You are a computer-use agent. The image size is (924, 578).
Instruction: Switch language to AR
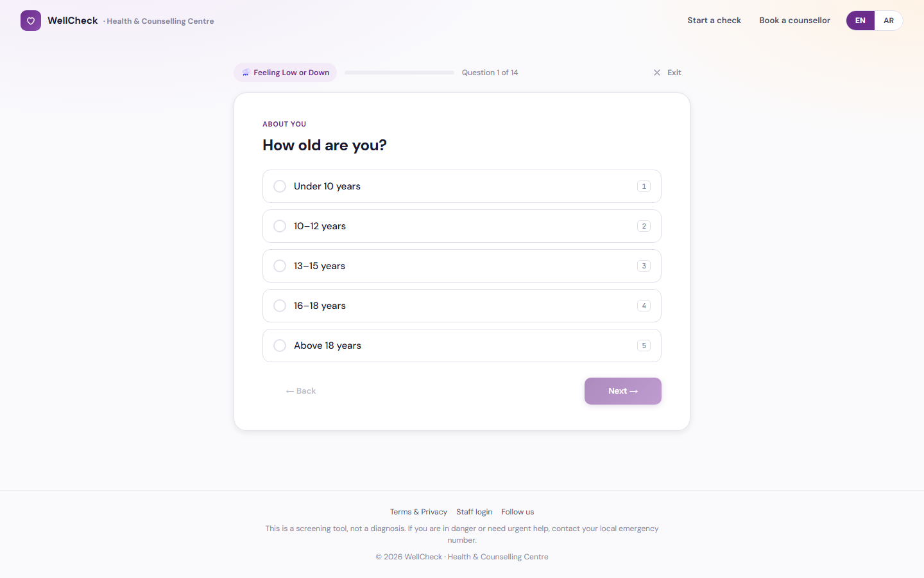(x=889, y=21)
